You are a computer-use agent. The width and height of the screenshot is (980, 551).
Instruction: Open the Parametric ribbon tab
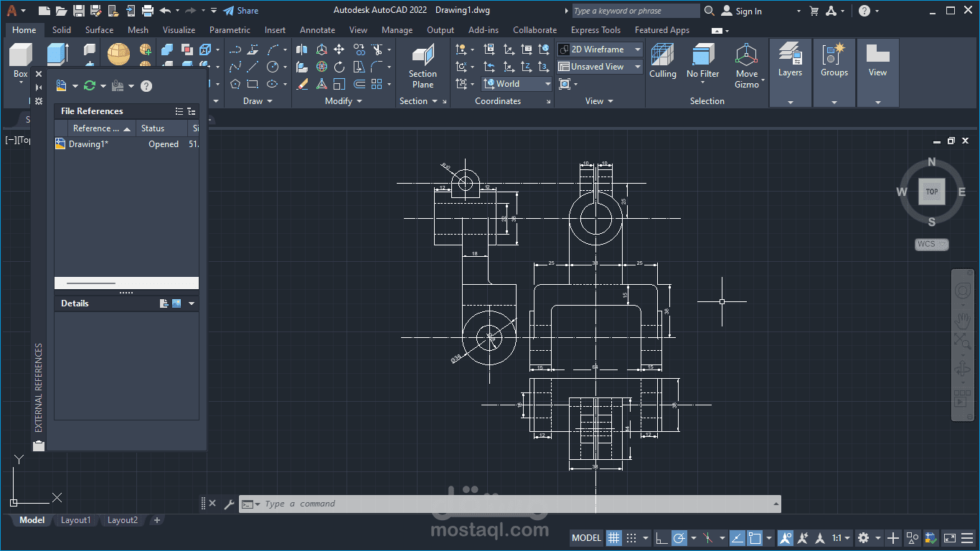(x=230, y=30)
